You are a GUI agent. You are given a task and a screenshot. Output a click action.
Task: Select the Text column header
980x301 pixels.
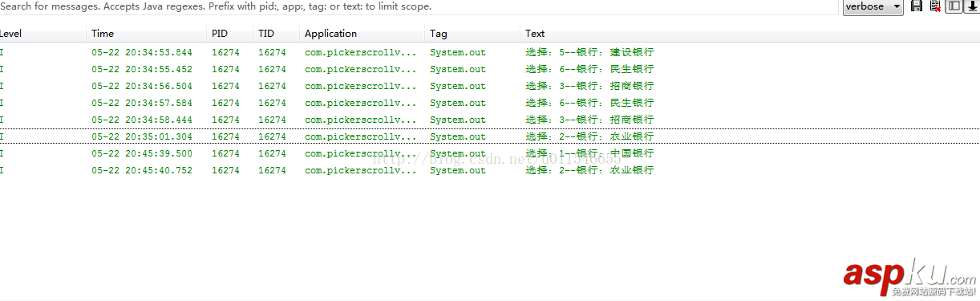click(750, 34)
